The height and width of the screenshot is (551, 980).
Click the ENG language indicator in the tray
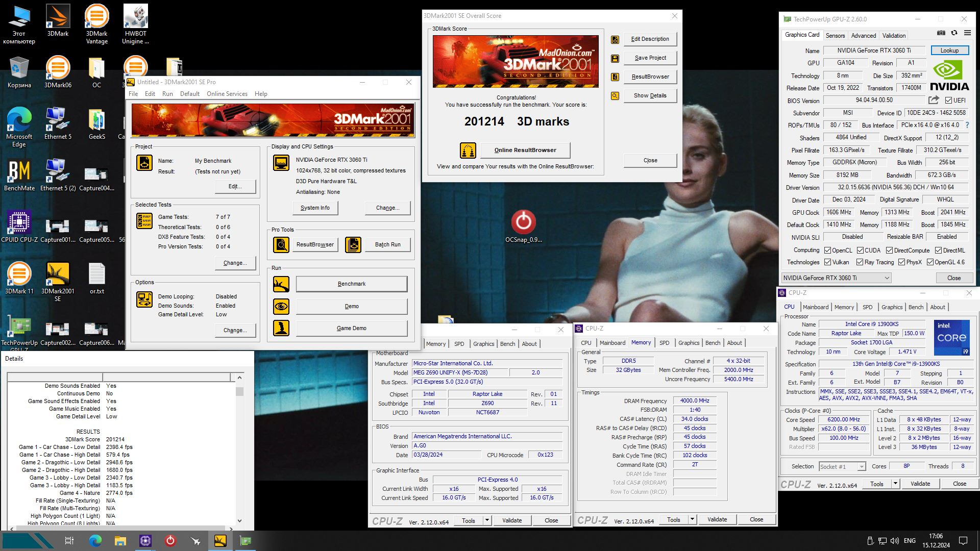click(x=910, y=541)
